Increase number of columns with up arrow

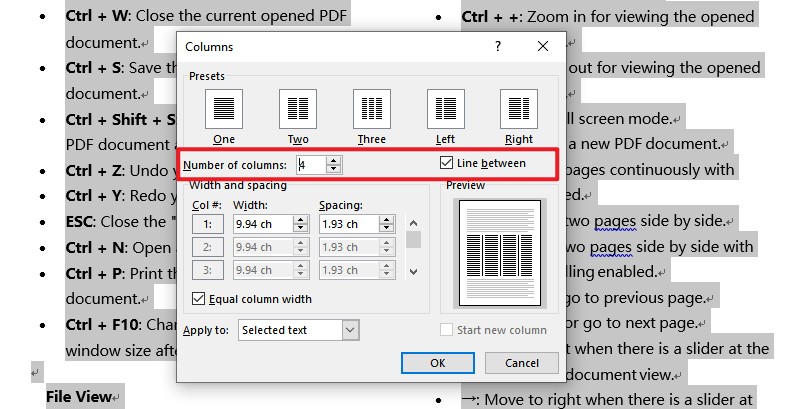point(334,161)
